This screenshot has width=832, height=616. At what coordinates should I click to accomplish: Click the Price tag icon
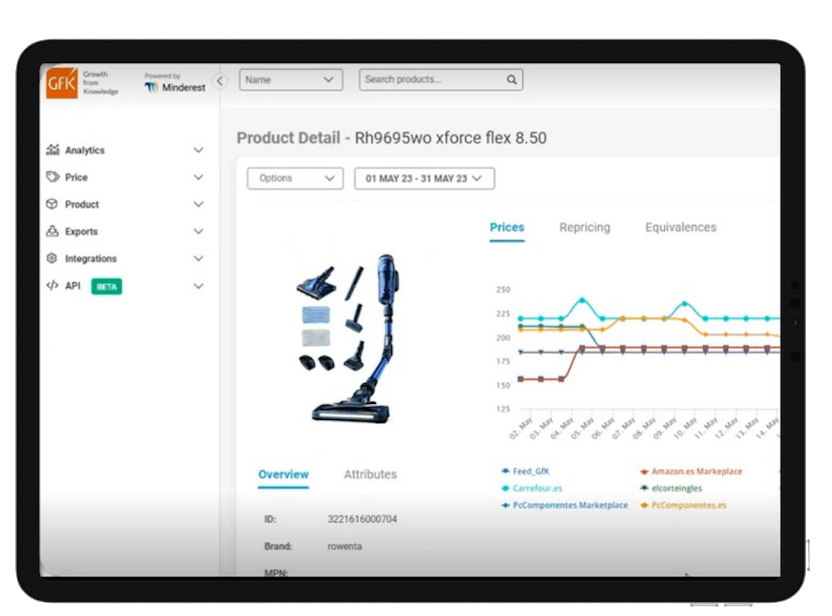(x=53, y=177)
